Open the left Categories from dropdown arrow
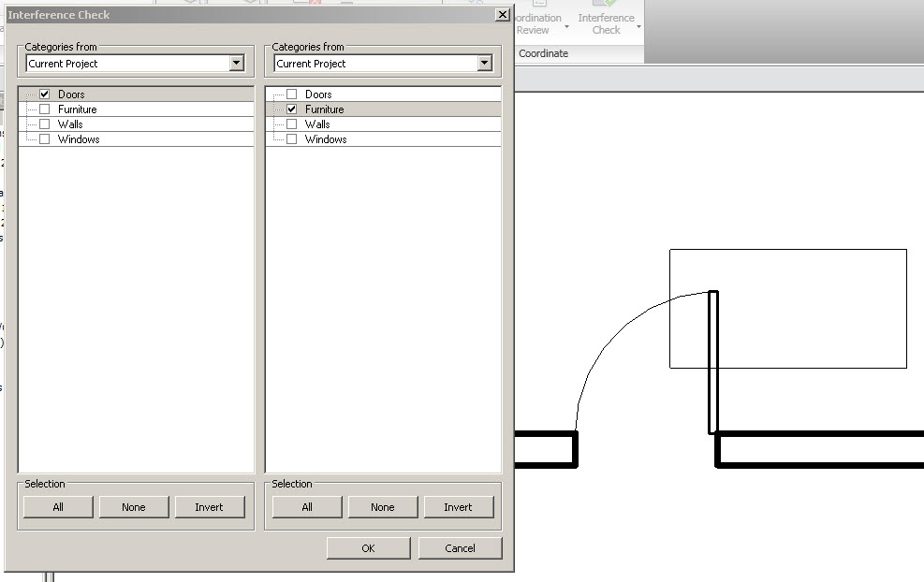This screenshot has height=582, width=924. point(237,63)
